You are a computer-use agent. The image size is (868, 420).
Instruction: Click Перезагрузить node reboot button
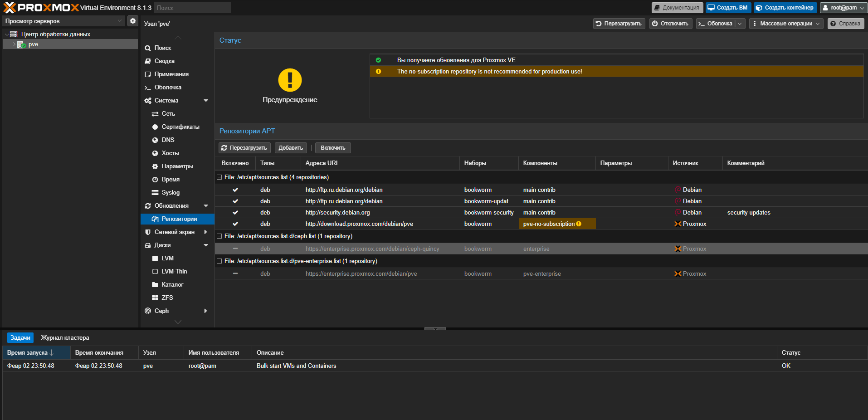click(x=619, y=24)
